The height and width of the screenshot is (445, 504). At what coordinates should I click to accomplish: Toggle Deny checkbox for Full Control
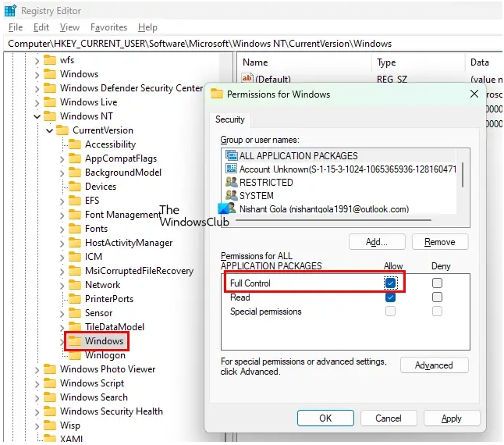coord(437,283)
